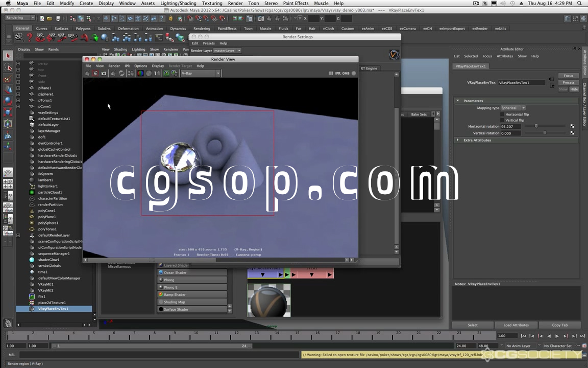588x368 pixels.
Task: Click the Paint selection tool in toolbox
Action: click(8, 79)
